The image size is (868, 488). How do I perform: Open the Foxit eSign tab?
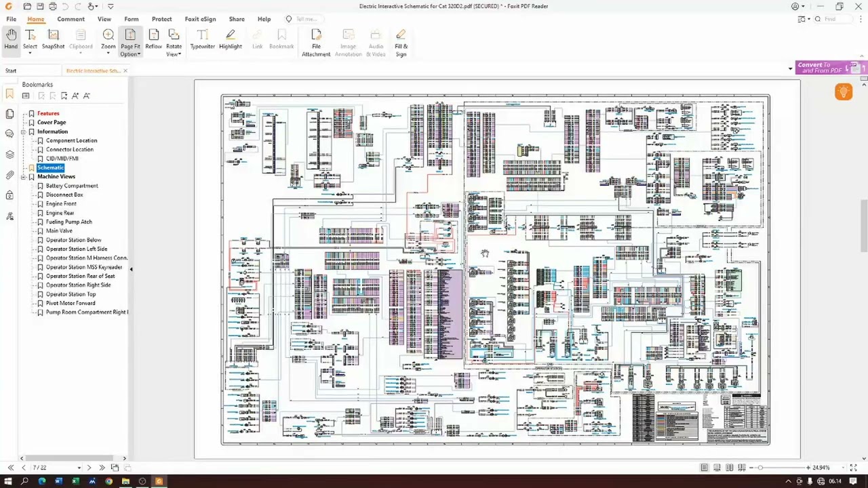201,19
